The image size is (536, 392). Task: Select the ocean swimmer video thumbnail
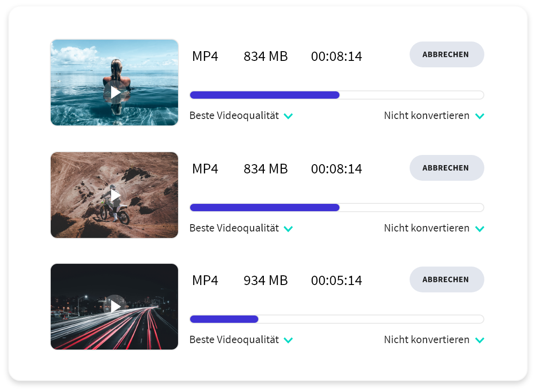coord(114,83)
